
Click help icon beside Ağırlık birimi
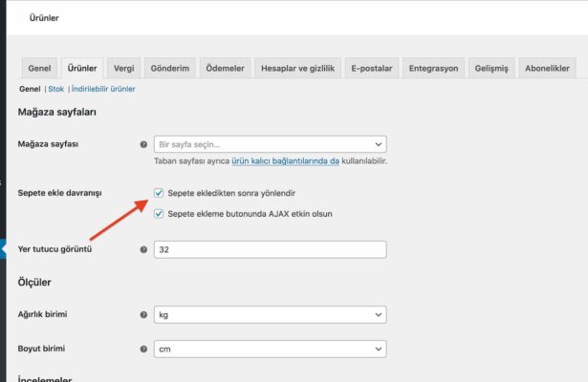click(143, 314)
